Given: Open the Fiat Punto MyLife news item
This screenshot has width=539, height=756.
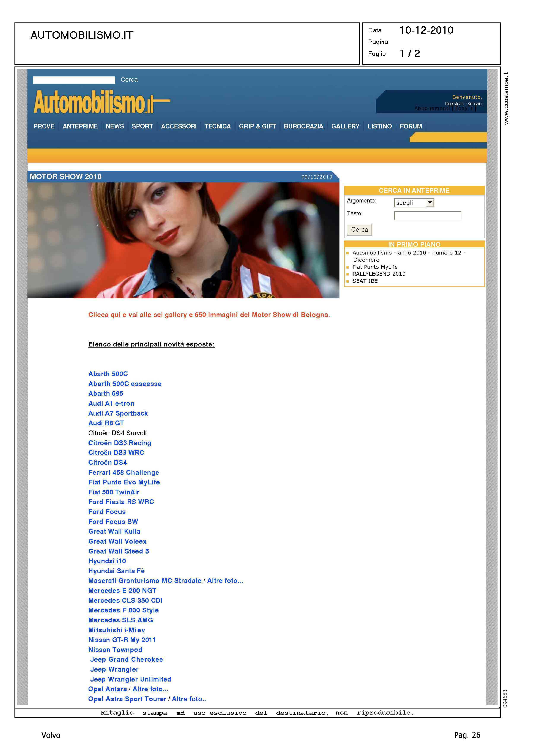Looking at the screenshot, I should point(375,267).
